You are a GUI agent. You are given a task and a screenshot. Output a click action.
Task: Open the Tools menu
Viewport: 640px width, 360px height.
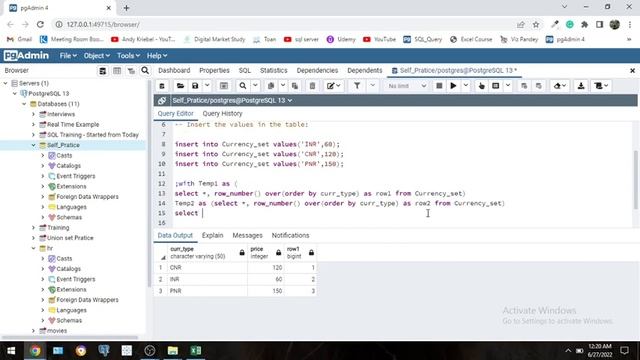128,56
